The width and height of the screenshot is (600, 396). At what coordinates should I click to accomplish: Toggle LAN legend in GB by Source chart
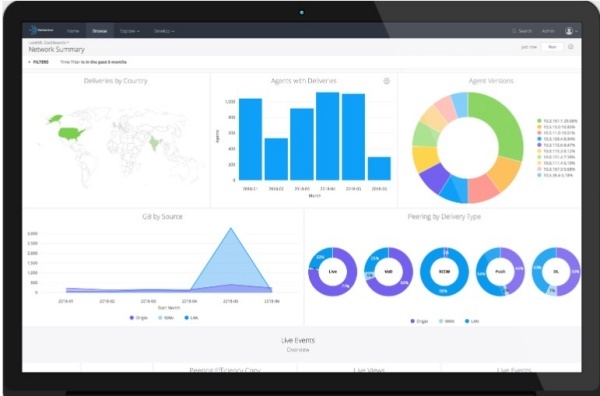coord(191,318)
